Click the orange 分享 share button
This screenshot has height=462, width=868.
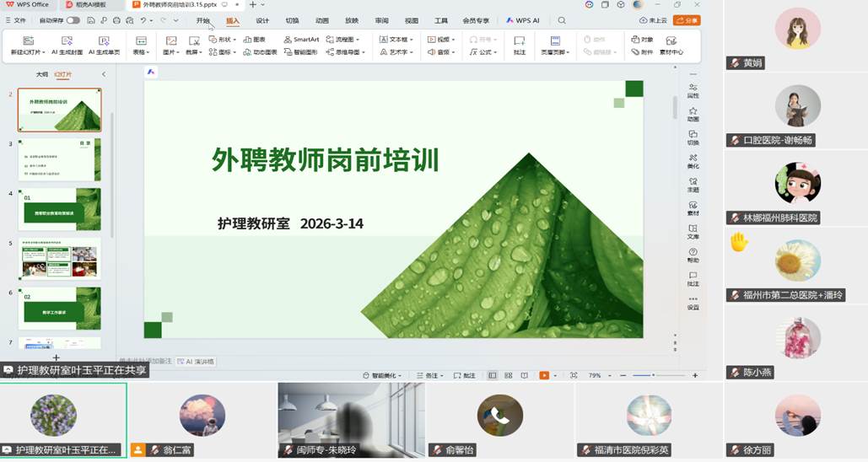pos(687,20)
